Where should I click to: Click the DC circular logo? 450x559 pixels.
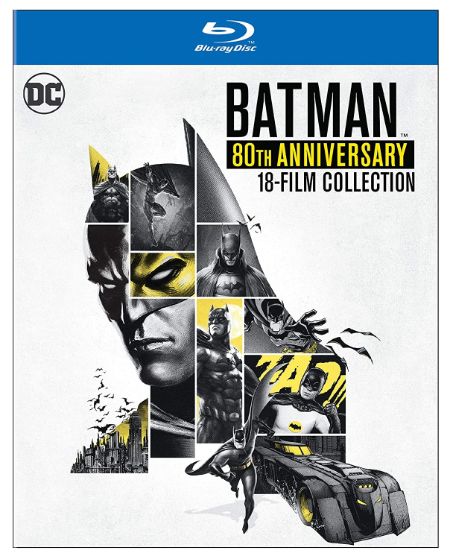coord(44,93)
